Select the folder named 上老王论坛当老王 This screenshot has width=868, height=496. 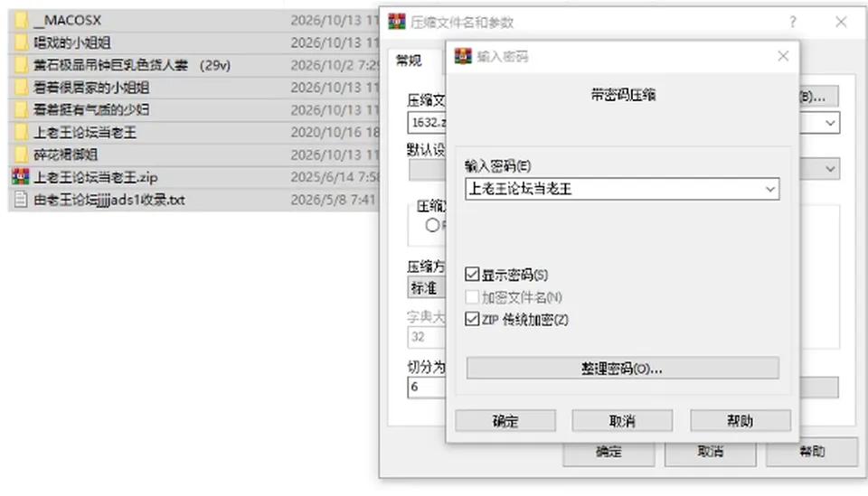click(85, 132)
